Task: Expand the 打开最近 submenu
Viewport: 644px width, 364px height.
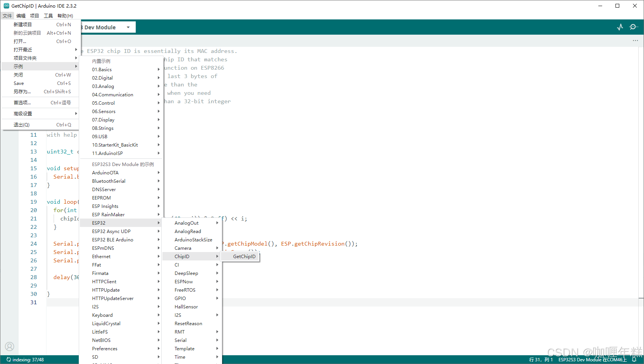Action: coord(40,49)
